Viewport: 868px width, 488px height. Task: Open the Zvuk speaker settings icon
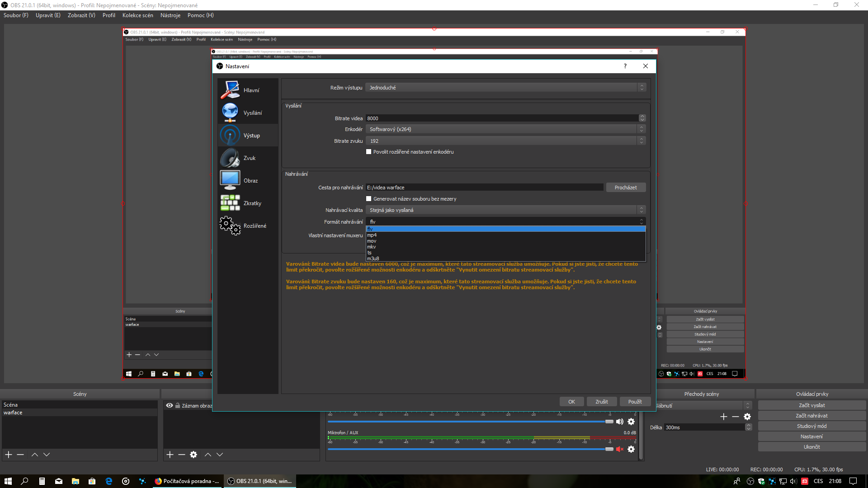click(230, 158)
